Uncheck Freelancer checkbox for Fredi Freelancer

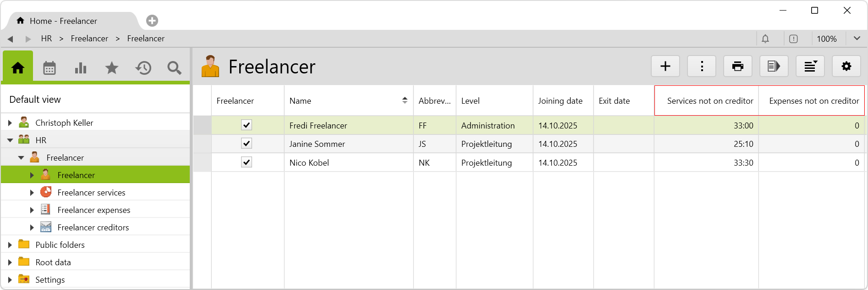pos(247,125)
